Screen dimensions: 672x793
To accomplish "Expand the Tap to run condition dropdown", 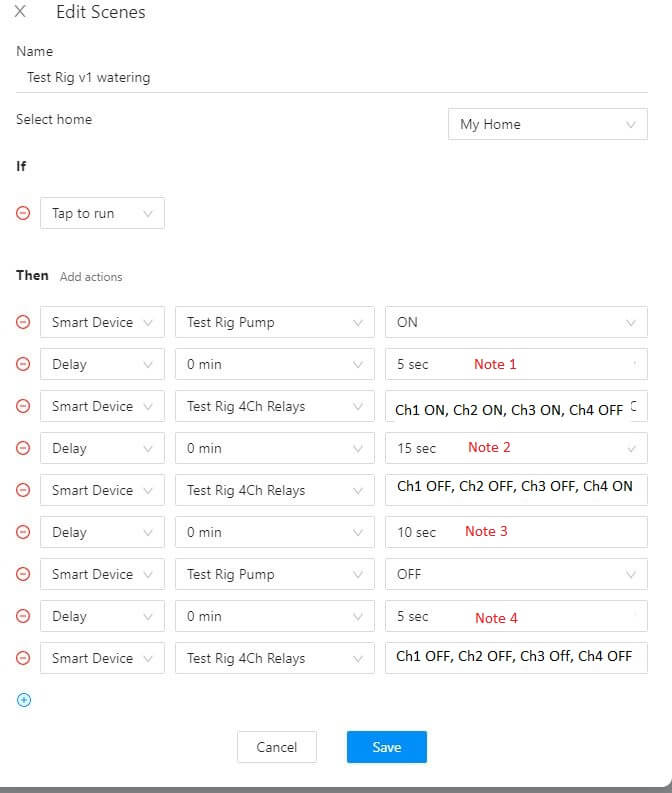I will point(102,213).
